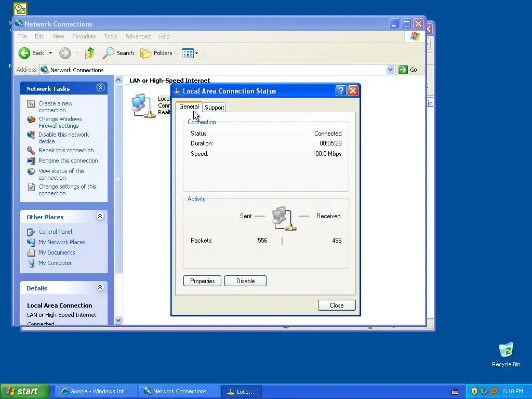Click the activity network computers icon

[284, 218]
